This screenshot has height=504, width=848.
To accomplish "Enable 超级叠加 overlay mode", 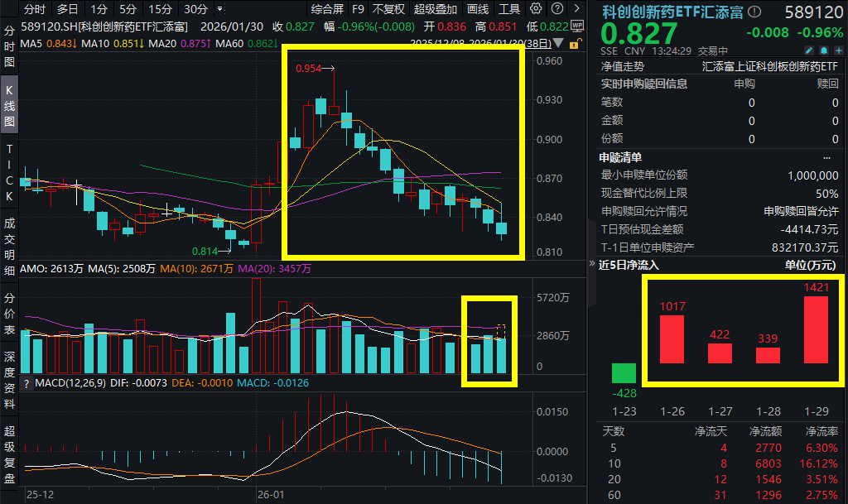I will pyautogui.click(x=434, y=9).
